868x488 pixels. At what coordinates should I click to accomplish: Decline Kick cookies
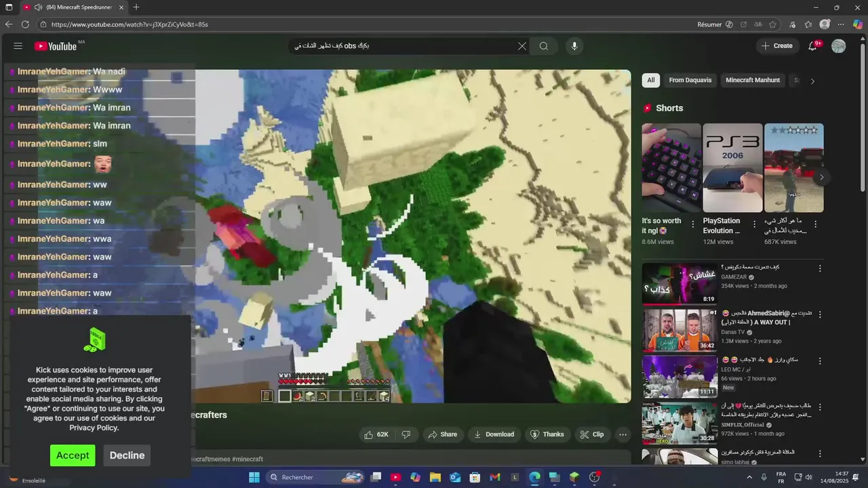coord(127,455)
